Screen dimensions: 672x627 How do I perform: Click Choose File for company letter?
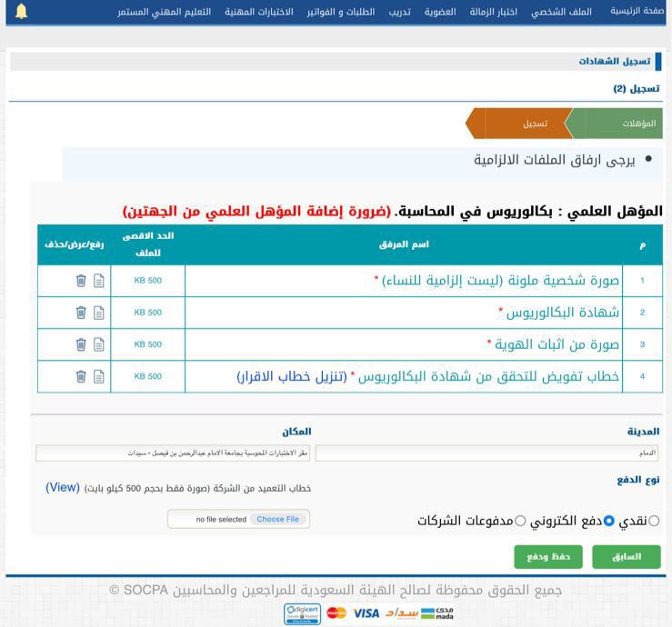click(x=277, y=519)
